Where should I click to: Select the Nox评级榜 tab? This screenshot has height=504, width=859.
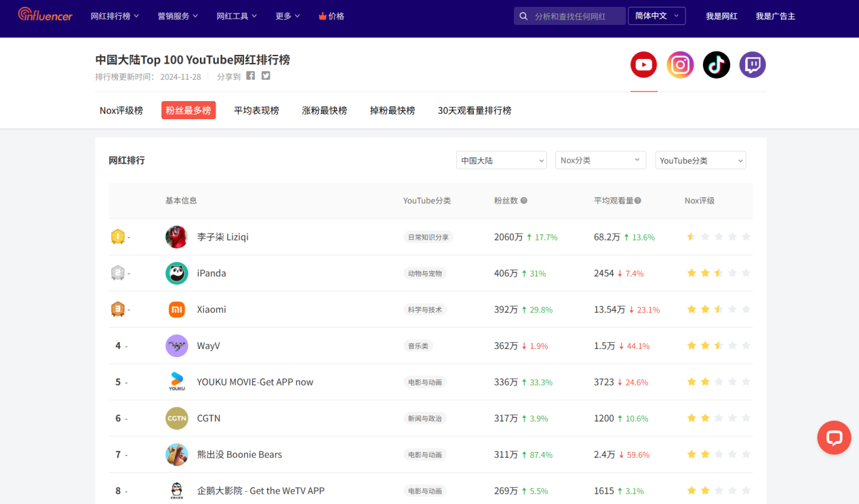(x=121, y=110)
